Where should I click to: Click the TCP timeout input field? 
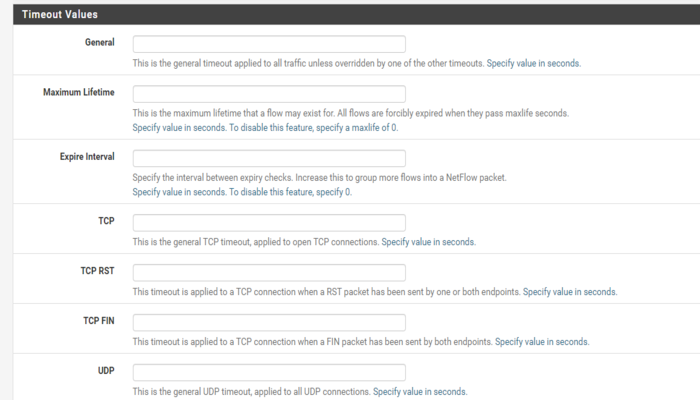[x=269, y=223]
